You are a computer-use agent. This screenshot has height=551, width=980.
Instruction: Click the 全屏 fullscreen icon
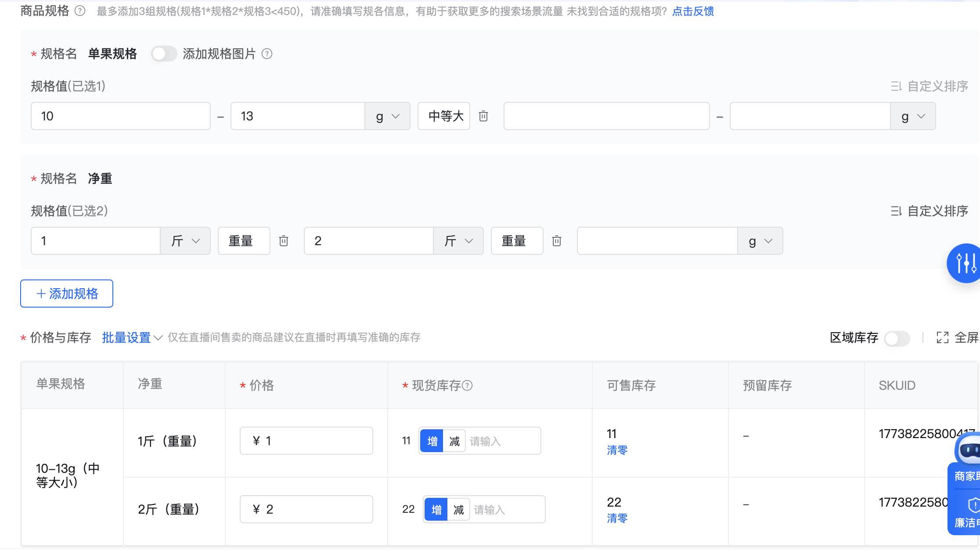point(942,337)
